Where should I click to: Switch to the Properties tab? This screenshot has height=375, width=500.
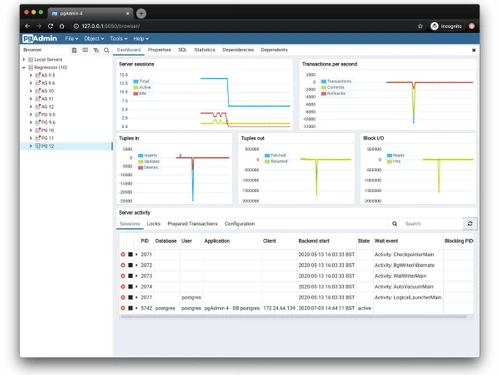pyautogui.click(x=159, y=50)
